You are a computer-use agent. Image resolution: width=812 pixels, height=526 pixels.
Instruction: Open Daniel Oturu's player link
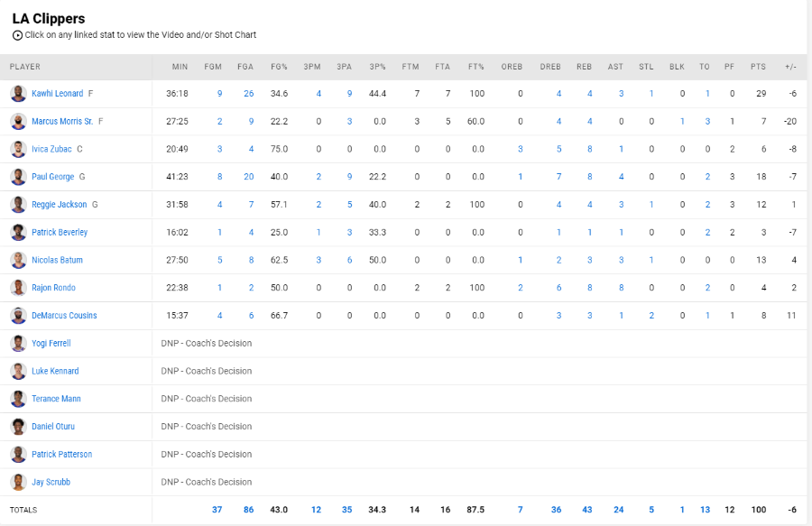click(x=53, y=427)
